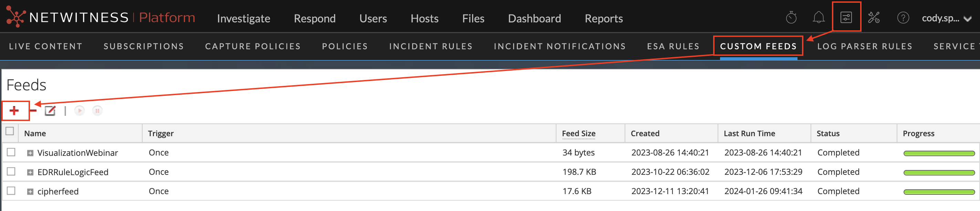
Task: Open the notifications bell icon
Action: click(819, 18)
